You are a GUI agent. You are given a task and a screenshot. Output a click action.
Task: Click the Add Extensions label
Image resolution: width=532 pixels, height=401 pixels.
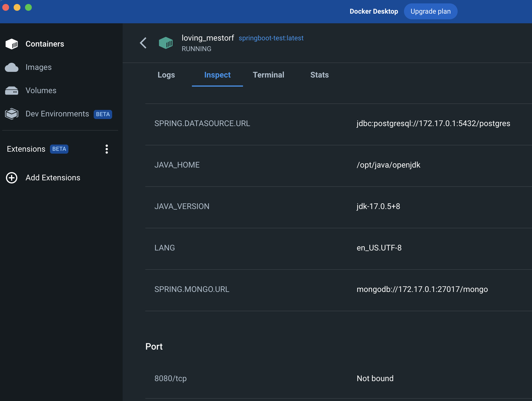(53, 178)
